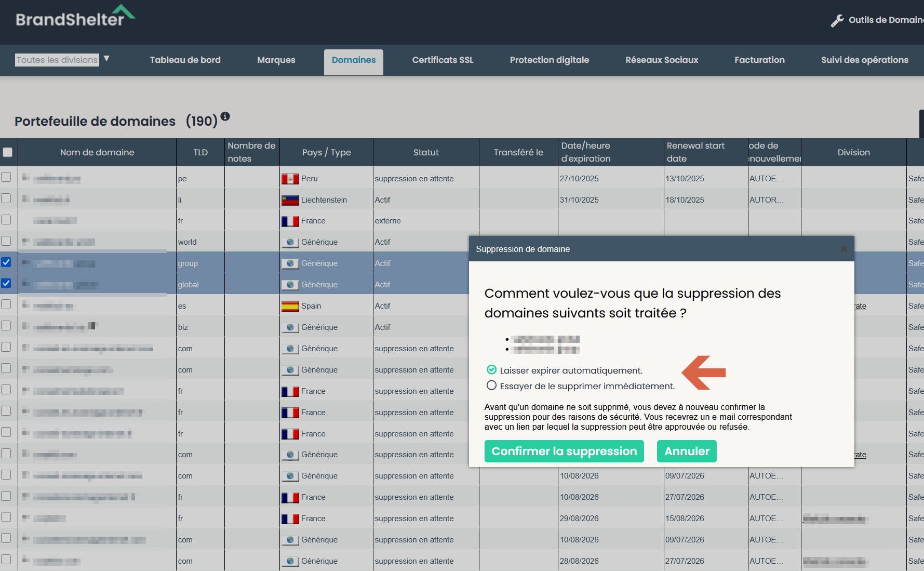
Task: Select Laisser expirer automatiquement option
Action: click(491, 370)
